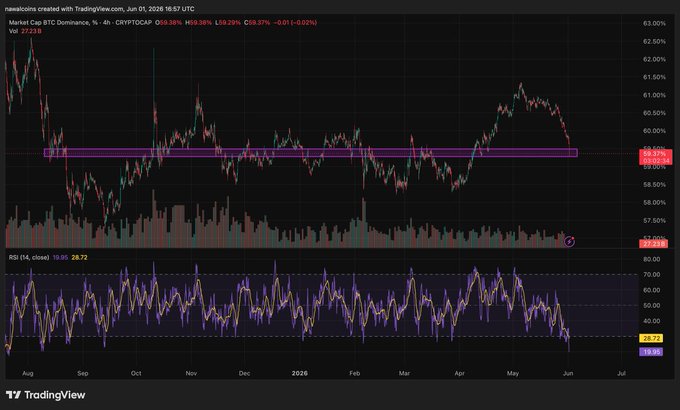This screenshot has height=410, width=680.
Task: Click the TradingView logo at bottom
Action: point(46,395)
